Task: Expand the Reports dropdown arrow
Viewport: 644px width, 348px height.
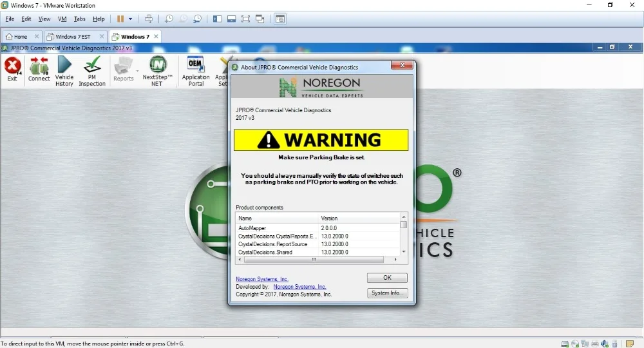Action: pos(137,70)
